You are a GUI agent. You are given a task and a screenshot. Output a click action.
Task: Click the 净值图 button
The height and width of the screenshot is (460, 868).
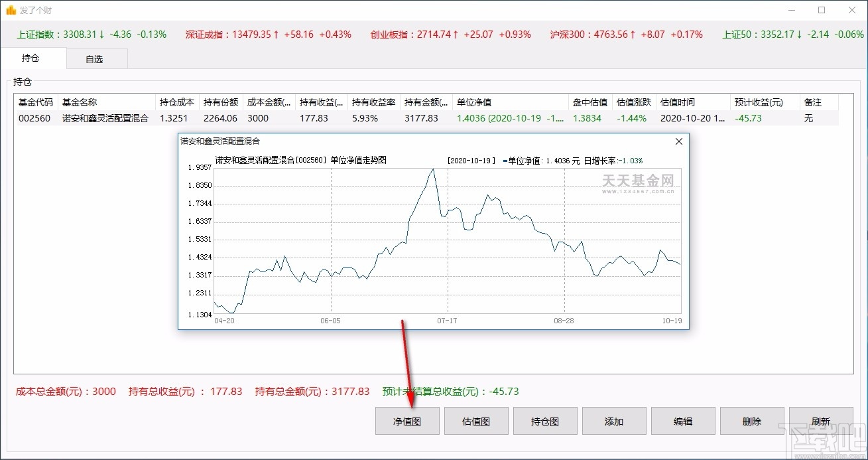click(406, 420)
